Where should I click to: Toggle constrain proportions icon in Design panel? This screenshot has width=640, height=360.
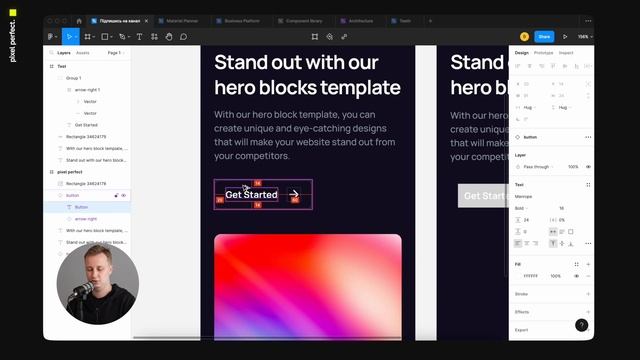tap(588, 96)
